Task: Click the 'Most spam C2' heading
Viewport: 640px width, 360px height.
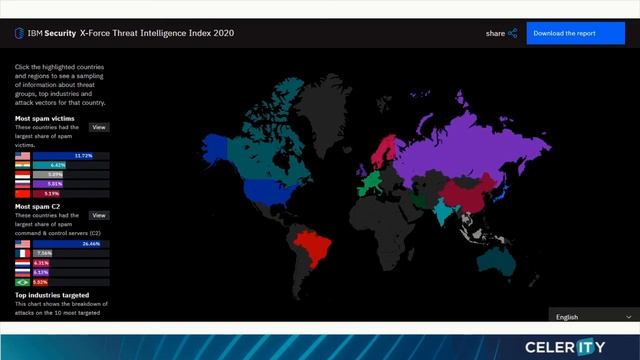Action: coord(37,207)
